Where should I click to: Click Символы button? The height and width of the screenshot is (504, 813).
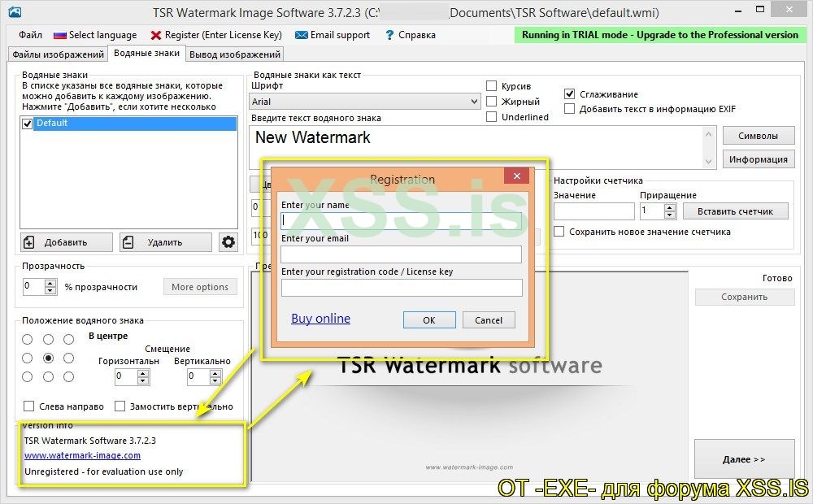758,136
